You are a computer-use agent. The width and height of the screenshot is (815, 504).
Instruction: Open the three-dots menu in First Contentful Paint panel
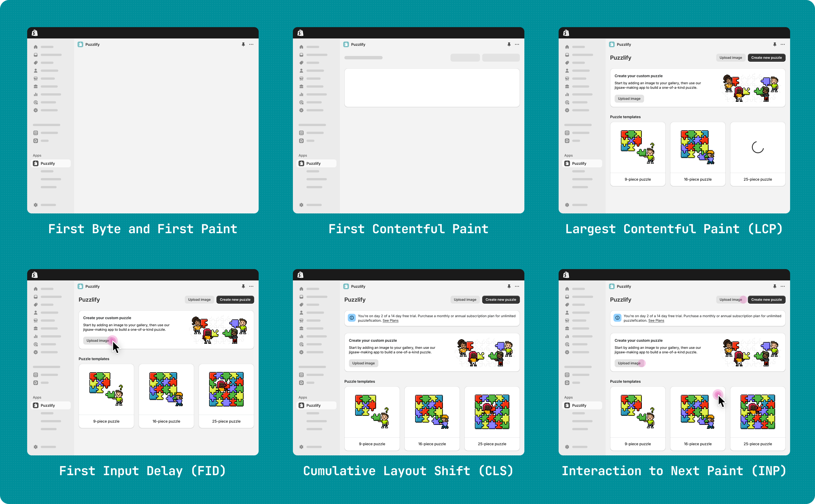(517, 44)
